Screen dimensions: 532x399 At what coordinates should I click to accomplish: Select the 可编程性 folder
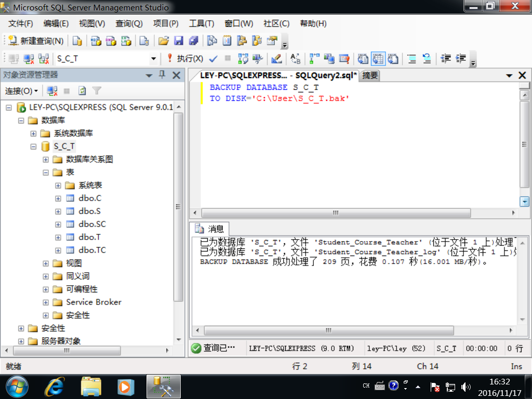click(x=82, y=289)
